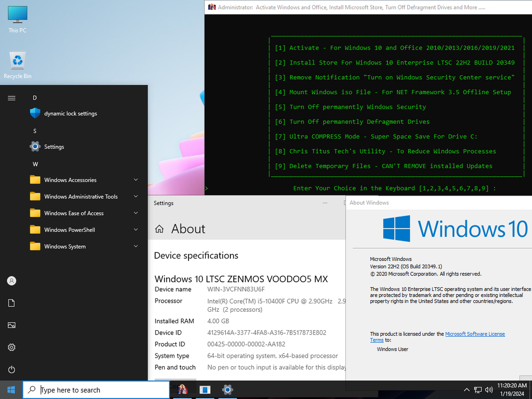Click processor 'Intel(R) Core(TM) i5-10400F' value
532x399 pixels.
coord(276,305)
